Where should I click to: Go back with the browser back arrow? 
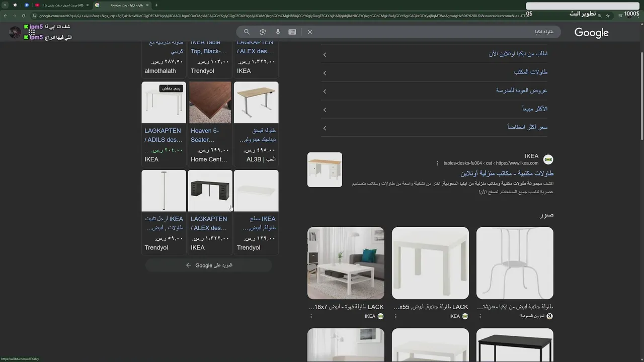6,16
